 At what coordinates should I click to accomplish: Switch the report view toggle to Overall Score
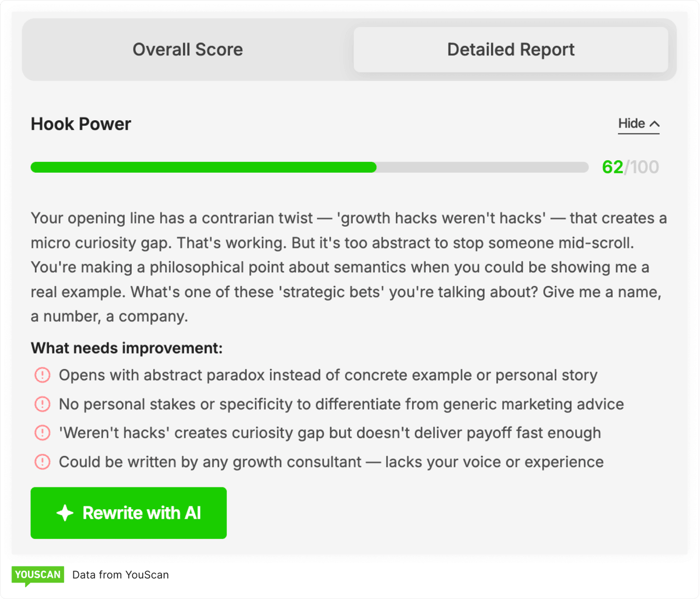pyautogui.click(x=188, y=49)
